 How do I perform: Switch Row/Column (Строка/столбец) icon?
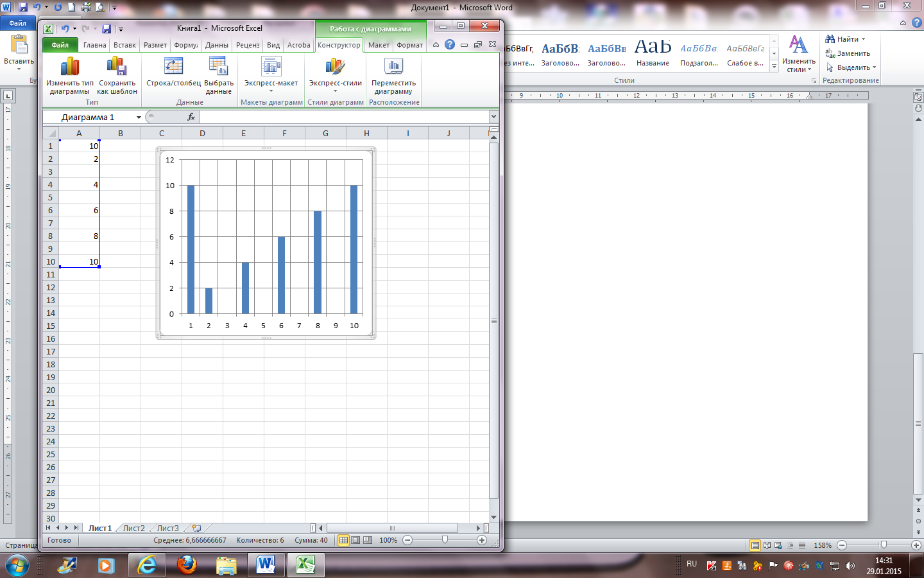tap(173, 67)
